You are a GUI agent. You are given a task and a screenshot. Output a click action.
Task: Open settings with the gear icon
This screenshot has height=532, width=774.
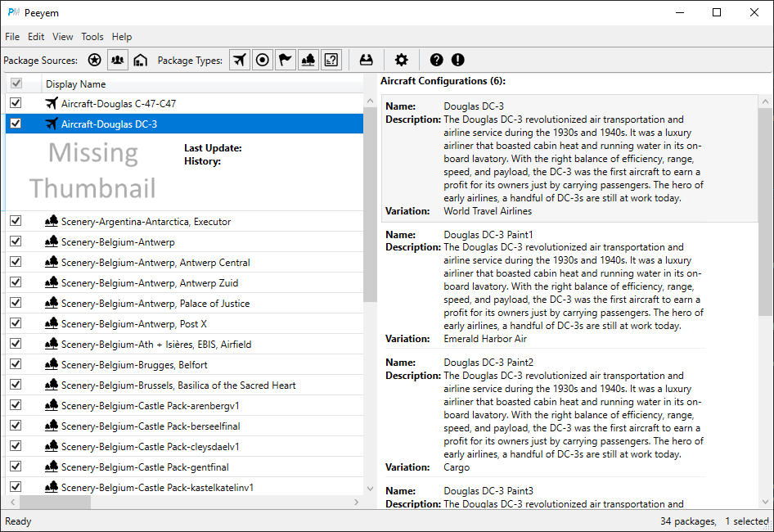click(x=401, y=60)
